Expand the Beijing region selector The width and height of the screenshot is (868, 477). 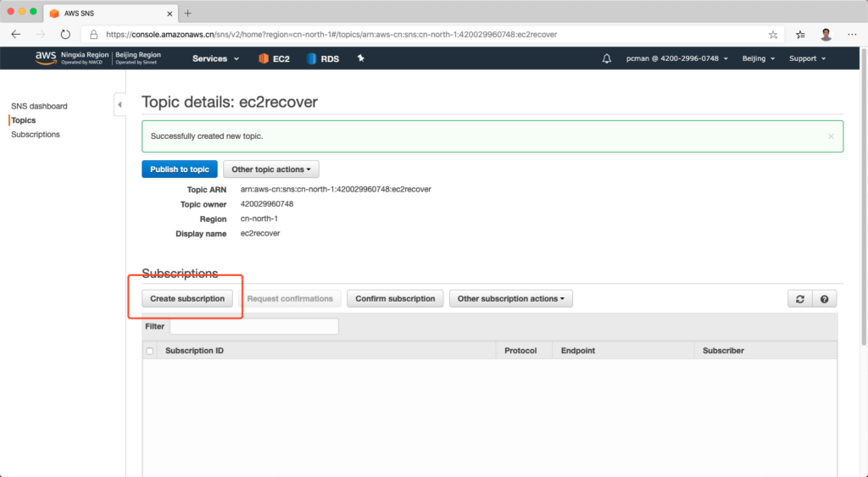pyautogui.click(x=759, y=58)
